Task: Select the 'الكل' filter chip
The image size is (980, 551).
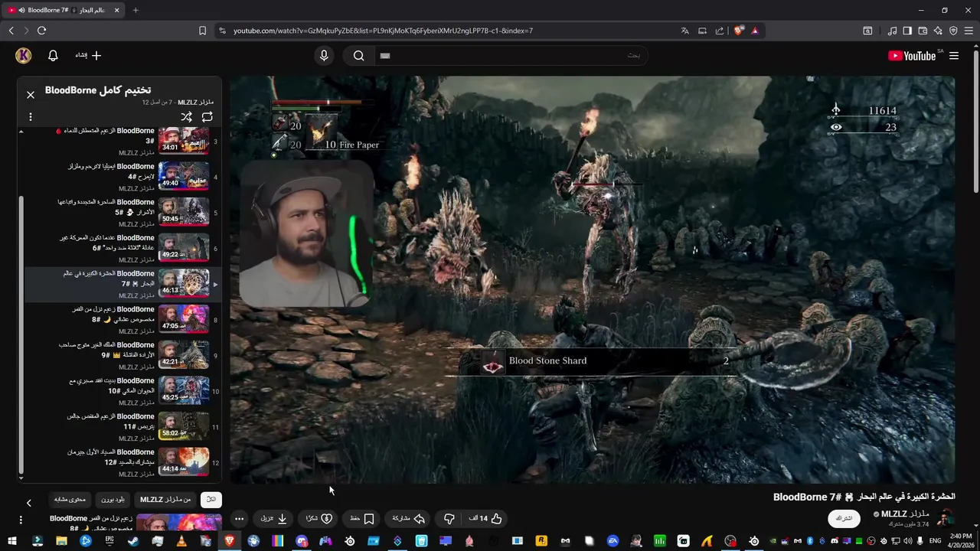Action: coord(211,500)
